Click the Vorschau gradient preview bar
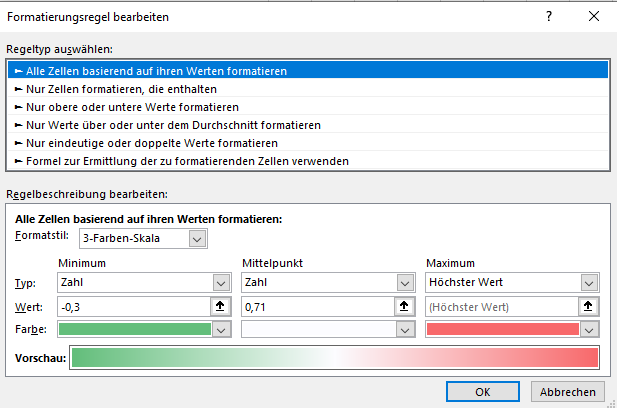The image size is (617, 408). coord(334,358)
